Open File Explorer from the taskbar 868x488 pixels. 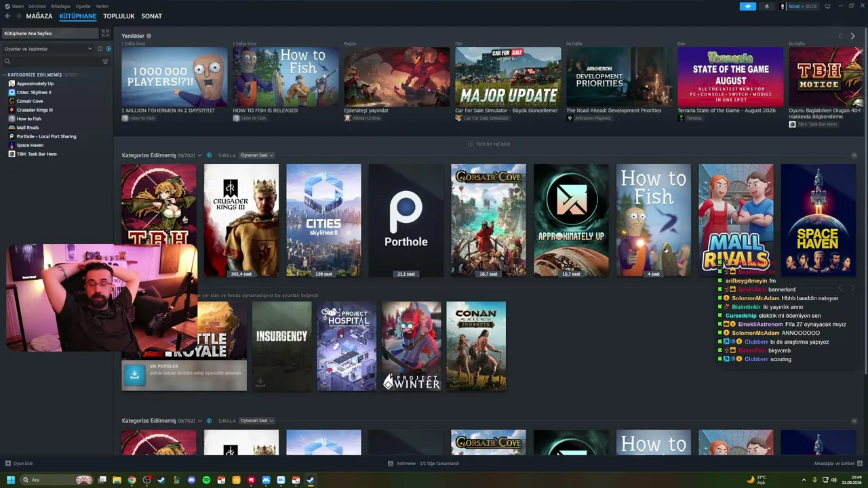point(117,480)
